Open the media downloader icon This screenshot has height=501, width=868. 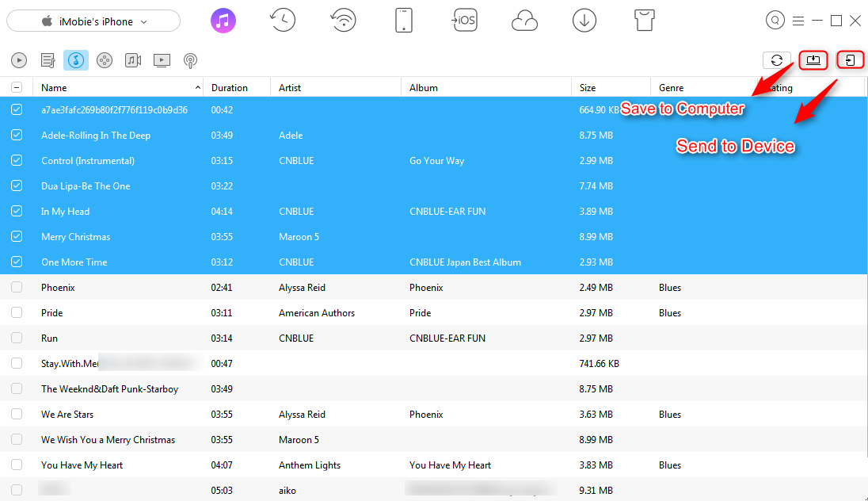[584, 21]
